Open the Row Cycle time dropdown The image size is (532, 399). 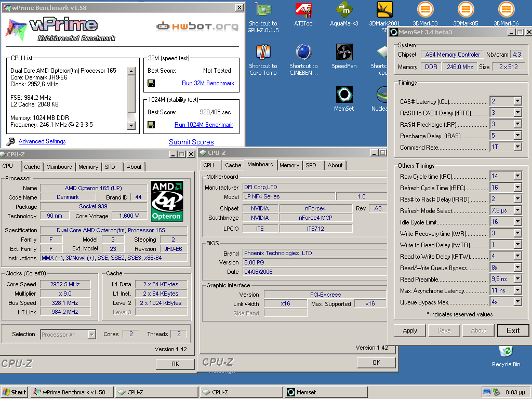[x=518, y=176]
